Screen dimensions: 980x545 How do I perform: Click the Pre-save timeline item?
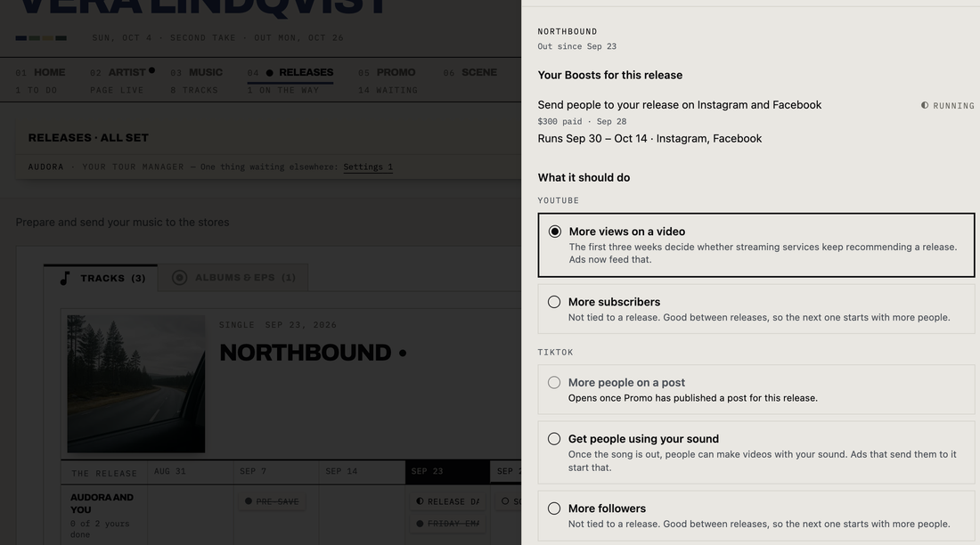(x=271, y=501)
